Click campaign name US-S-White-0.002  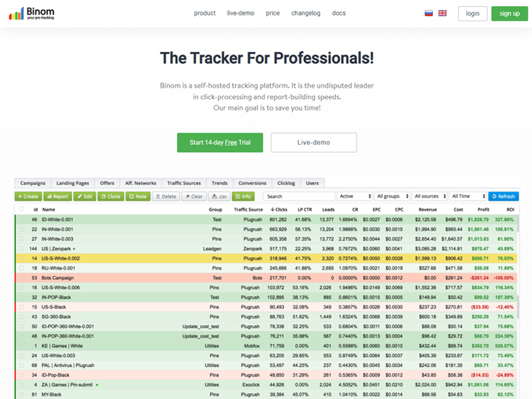point(61,259)
